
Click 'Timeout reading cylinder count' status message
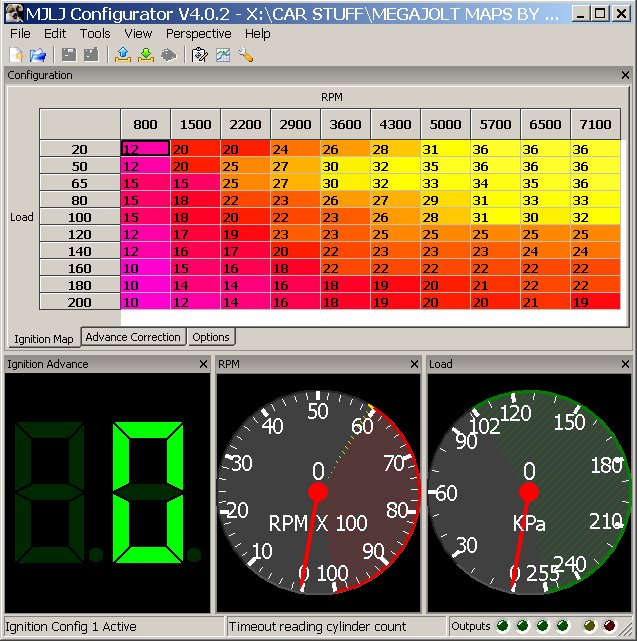[317, 626]
